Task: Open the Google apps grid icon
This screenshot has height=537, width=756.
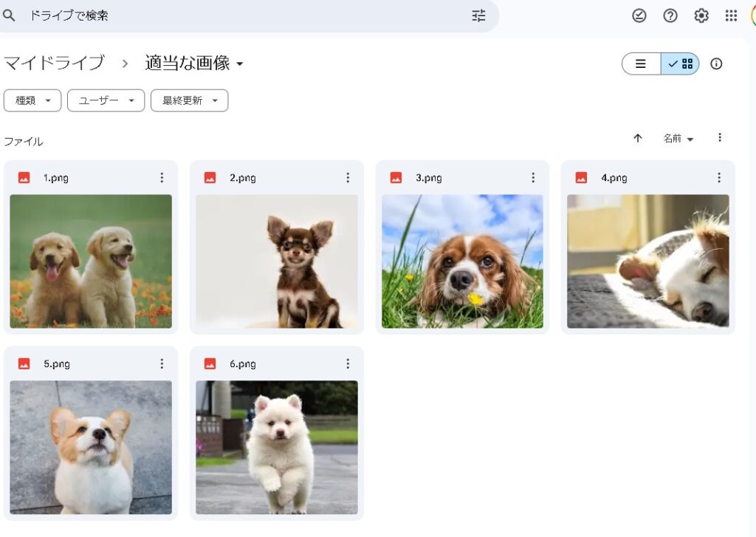Action: point(731,16)
